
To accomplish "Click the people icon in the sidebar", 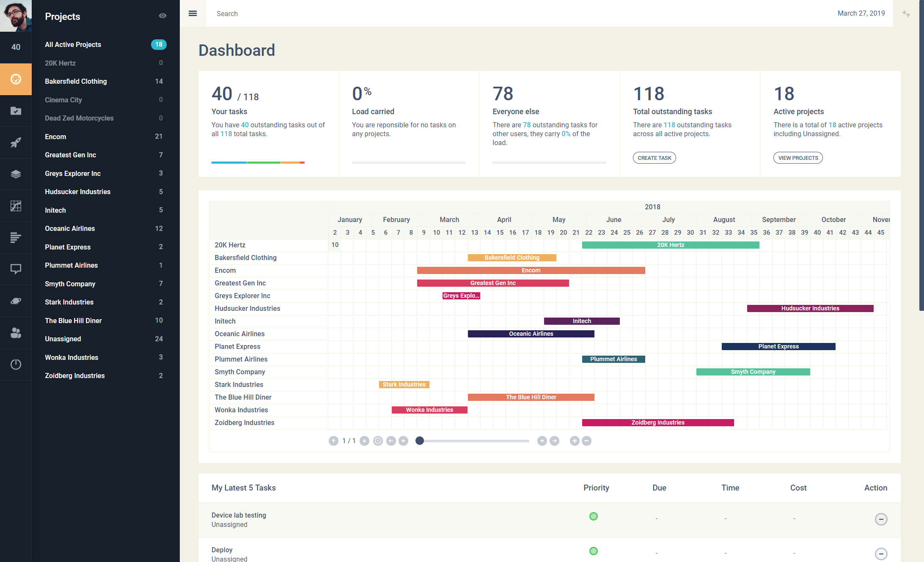I will pos(16,333).
